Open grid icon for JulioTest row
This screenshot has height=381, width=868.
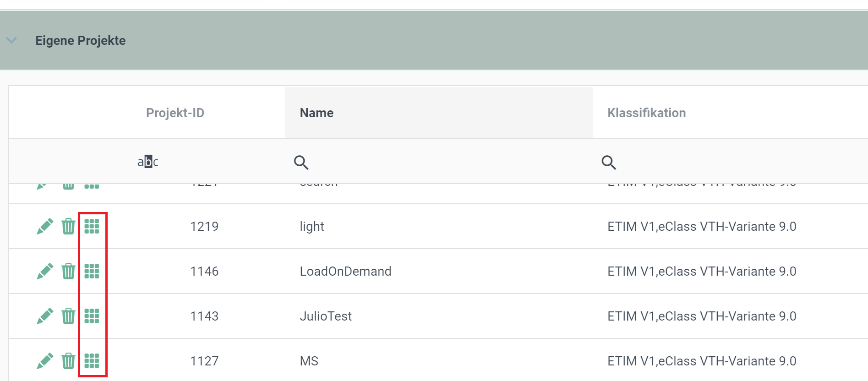coord(92,316)
